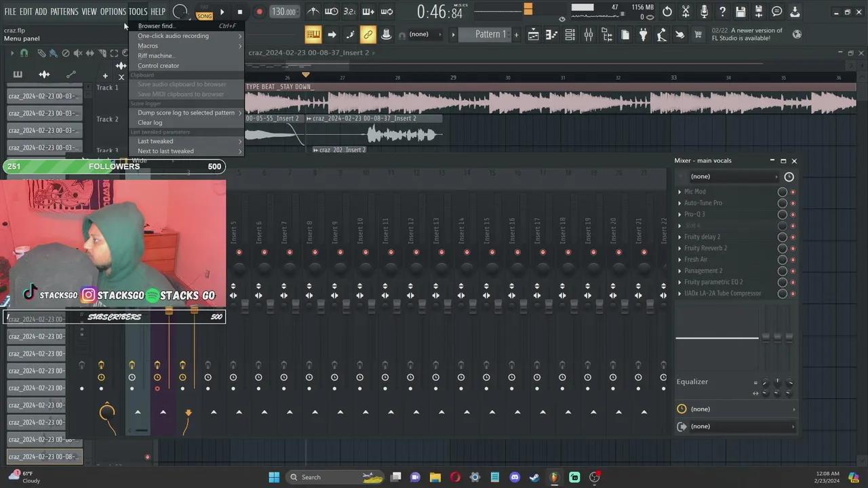Open the Browser view icon
The height and width of the screenshot is (488, 868).
click(x=607, y=35)
